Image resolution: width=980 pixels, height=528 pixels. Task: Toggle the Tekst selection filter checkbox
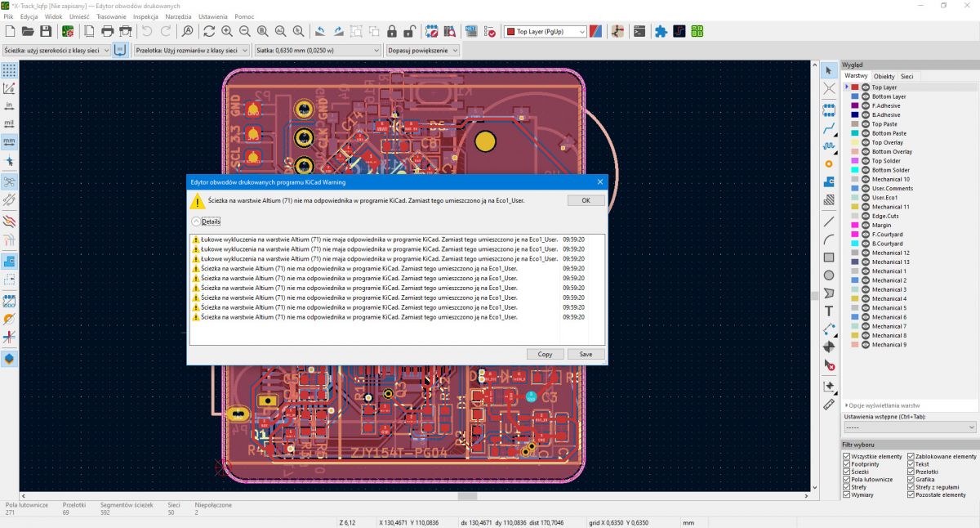click(x=911, y=464)
